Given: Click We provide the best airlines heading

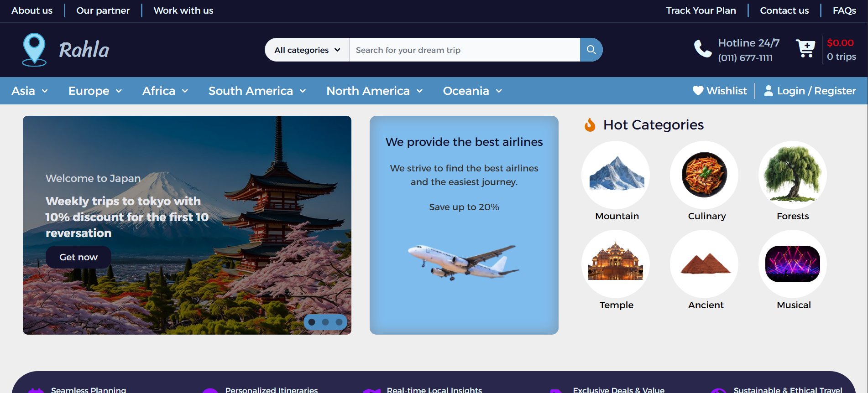Looking at the screenshot, I should click(x=464, y=142).
